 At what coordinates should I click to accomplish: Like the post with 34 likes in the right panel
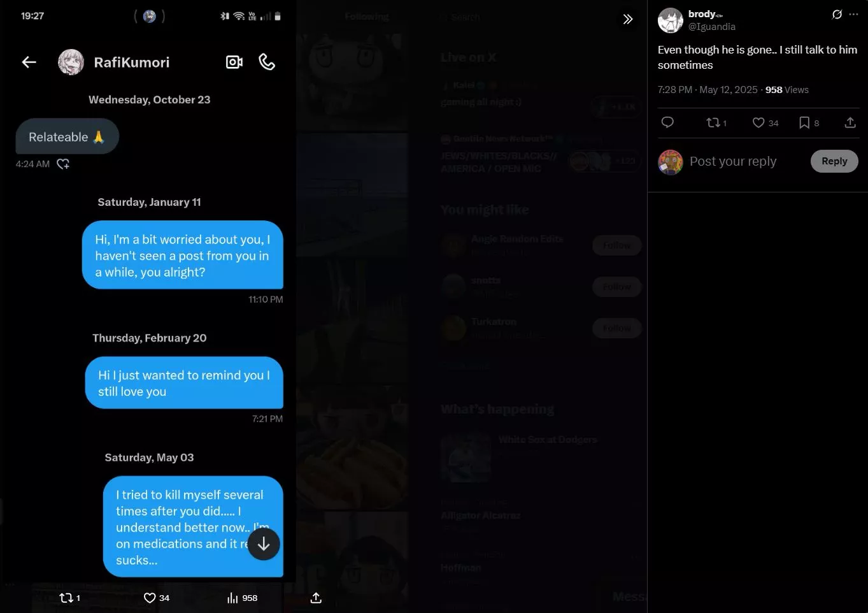pos(765,122)
